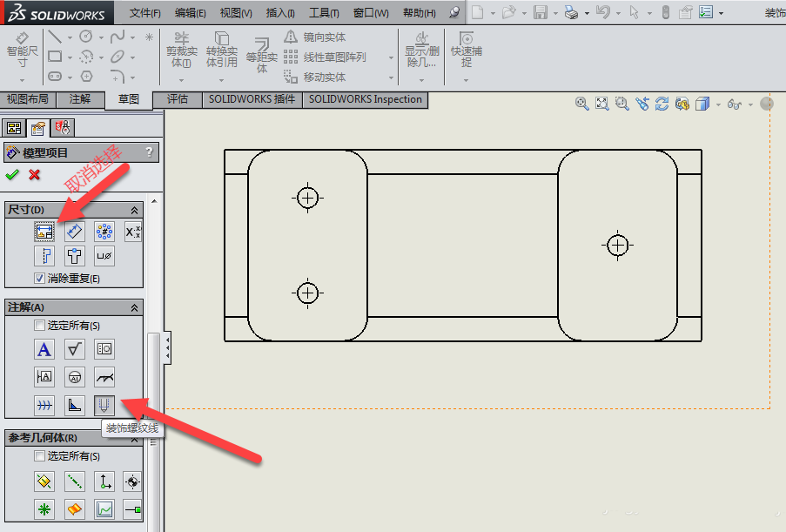
Task: Collapse the Dimensions section
Action: [x=134, y=210]
